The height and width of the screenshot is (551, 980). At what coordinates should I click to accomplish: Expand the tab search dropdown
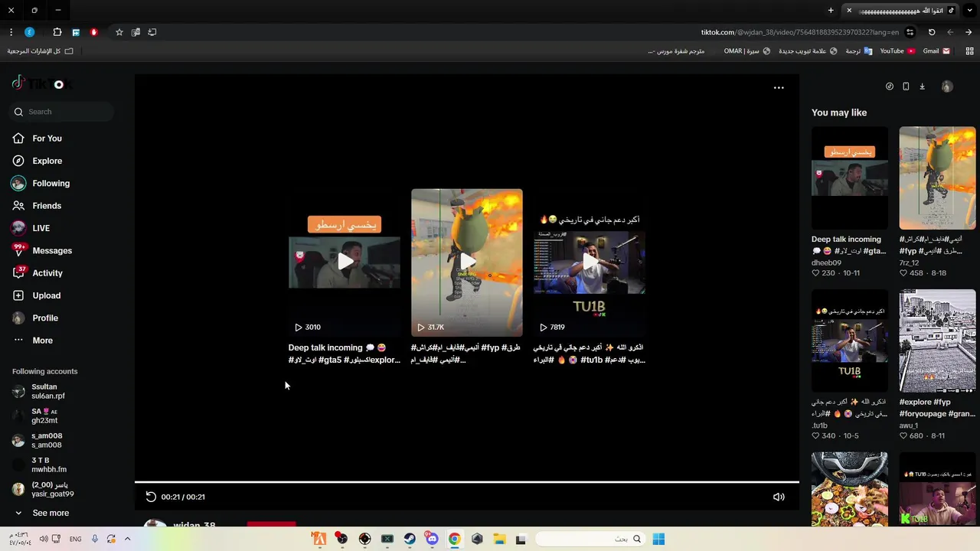[x=969, y=11]
